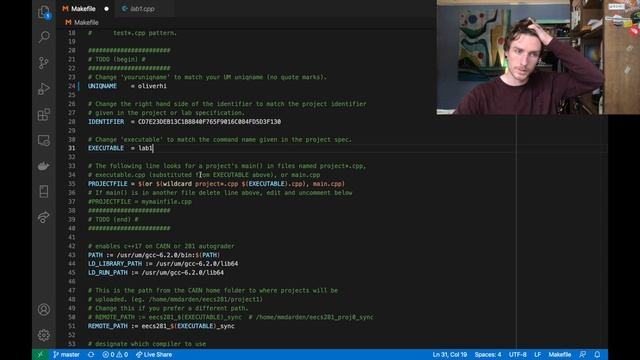Click the PROJECTFILE variable name on line 35
Screen dimensions: 640x360
pos(107,184)
